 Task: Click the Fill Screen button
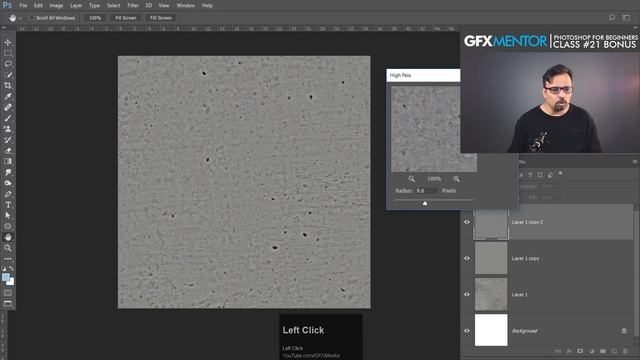click(x=161, y=18)
